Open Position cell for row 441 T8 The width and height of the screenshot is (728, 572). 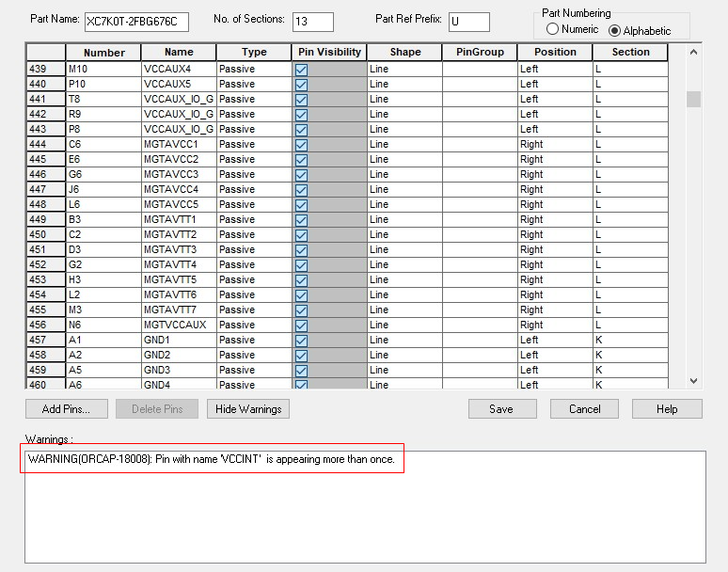coord(555,99)
